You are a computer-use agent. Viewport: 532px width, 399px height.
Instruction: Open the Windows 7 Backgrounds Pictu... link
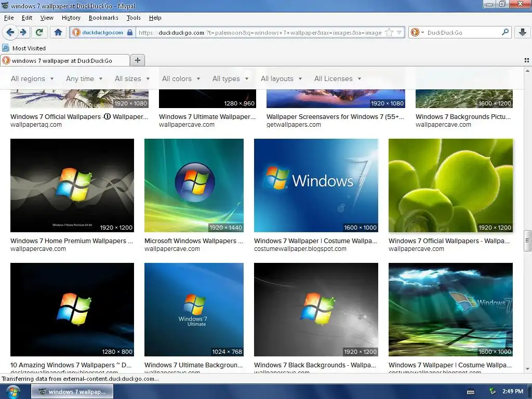(x=463, y=117)
